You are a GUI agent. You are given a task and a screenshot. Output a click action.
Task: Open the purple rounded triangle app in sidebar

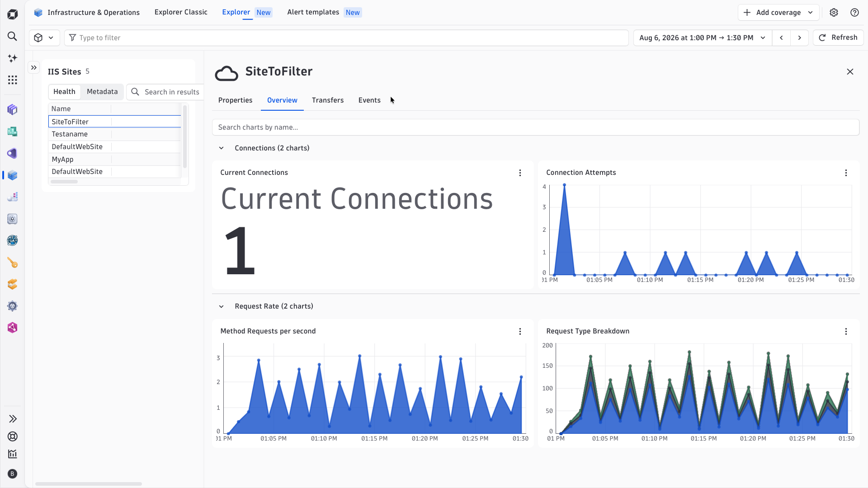point(13,153)
